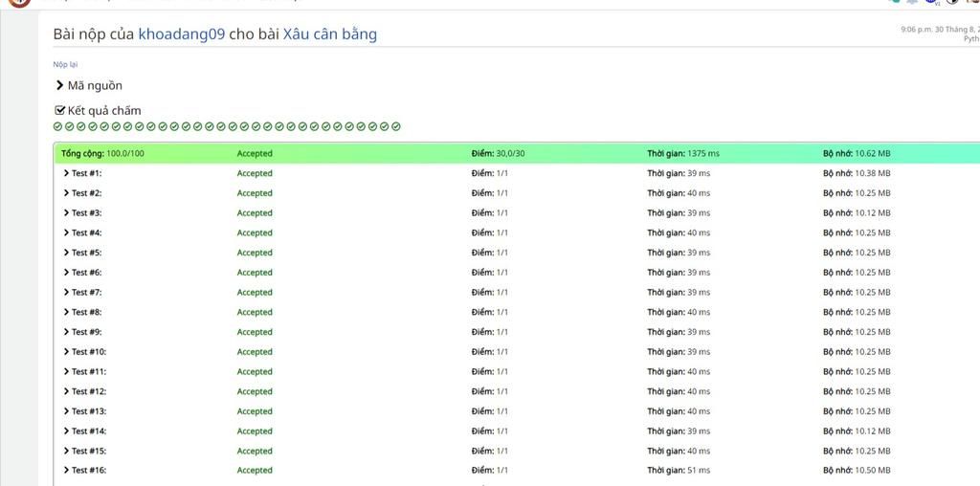Click the 9:06 p.m. submission timestamp

[x=940, y=30]
